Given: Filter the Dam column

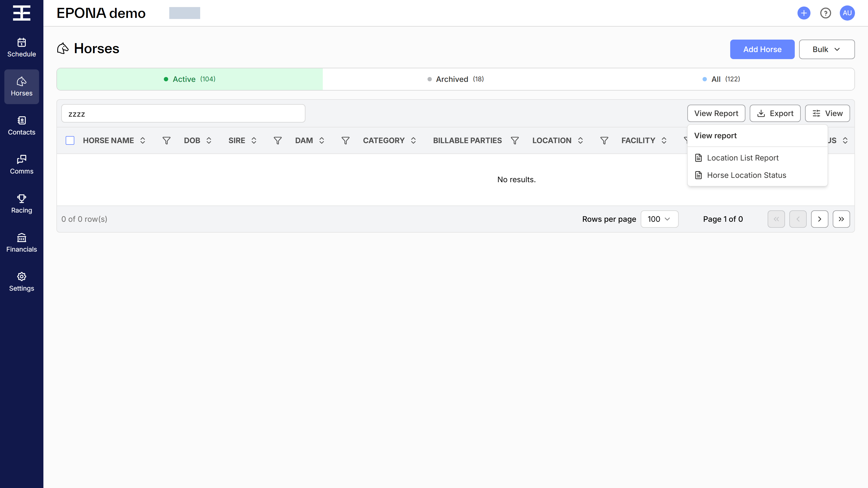Looking at the screenshot, I should (x=345, y=140).
